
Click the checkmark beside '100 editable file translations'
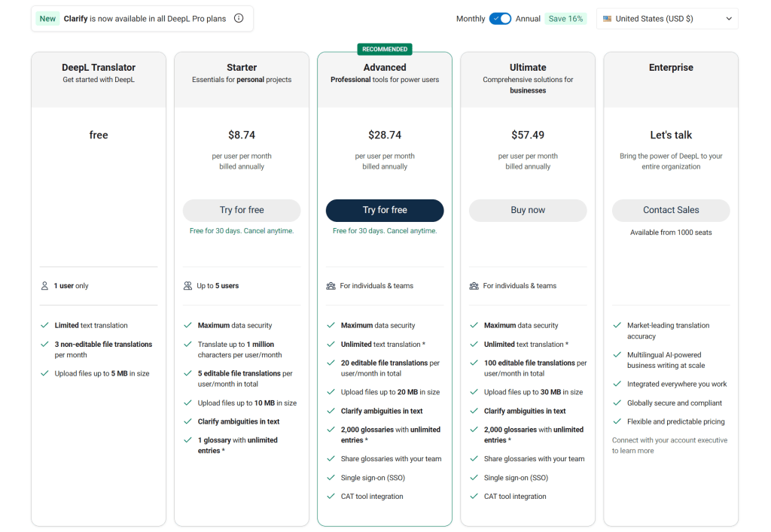click(474, 363)
